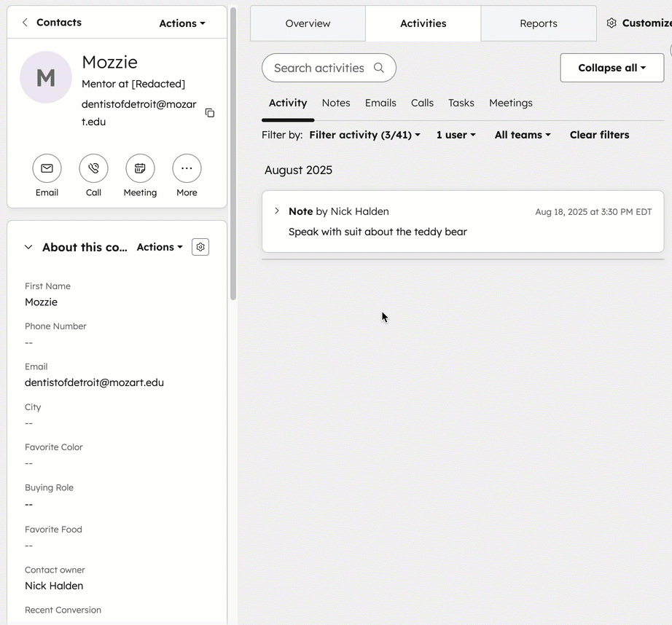The height and width of the screenshot is (625, 672).
Task: Click the Mozzie contact name heading
Action: point(110,62)
